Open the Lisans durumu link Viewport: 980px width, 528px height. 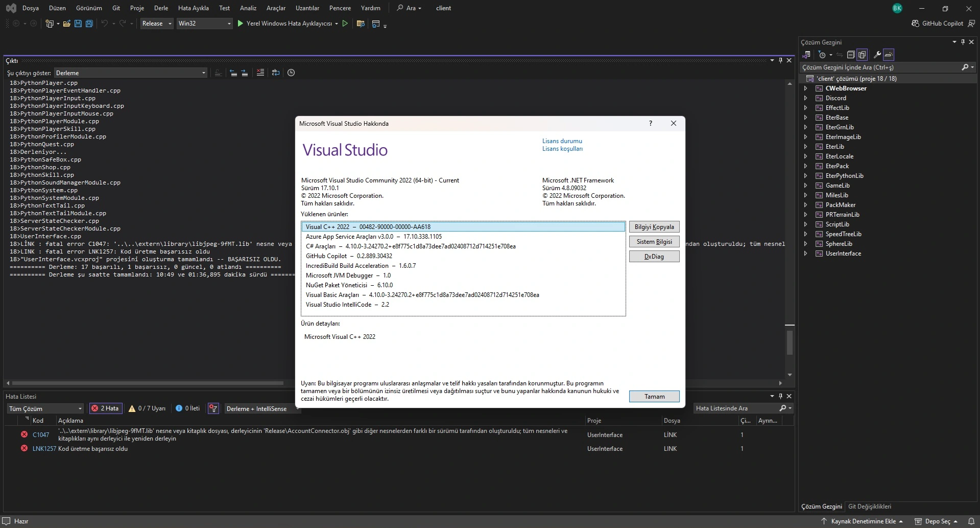(x=562, y=141)
